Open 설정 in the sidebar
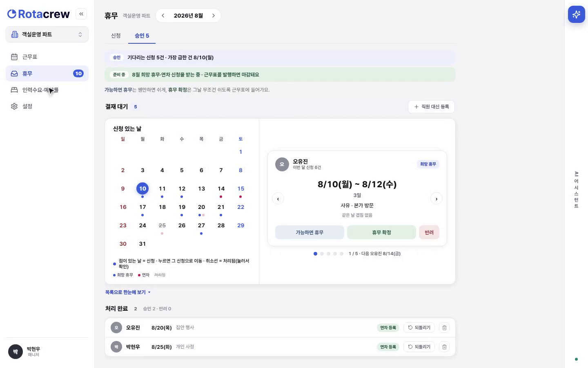This screenshot has width=588, height=368. tap(47, 106)
